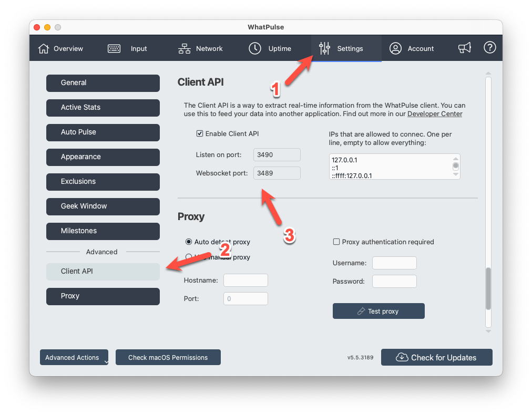Open Auto Pulse settings section

click(103, 132)
